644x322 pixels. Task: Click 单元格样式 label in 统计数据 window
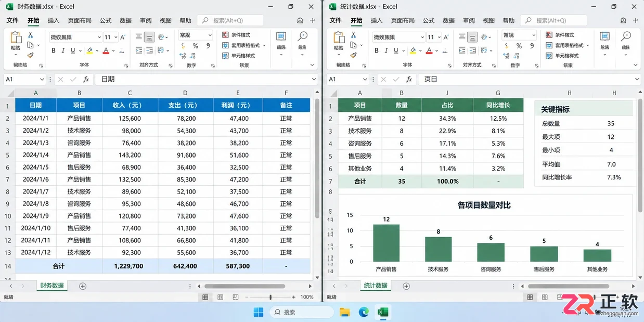(x=567, y=56)
